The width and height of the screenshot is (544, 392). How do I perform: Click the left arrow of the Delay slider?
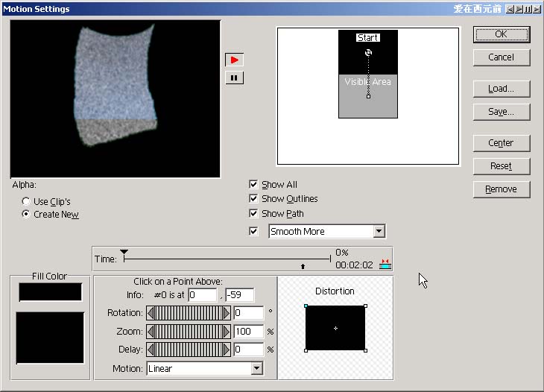(151, 350)
